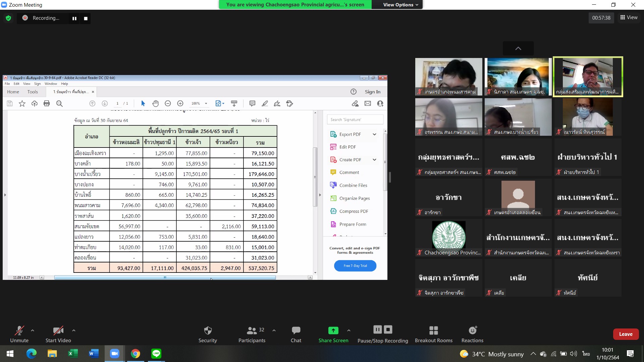The height and width of the screenshot is (362, 644).
Task: Click the Share Screen icon
Action: (x=333, y=330)
